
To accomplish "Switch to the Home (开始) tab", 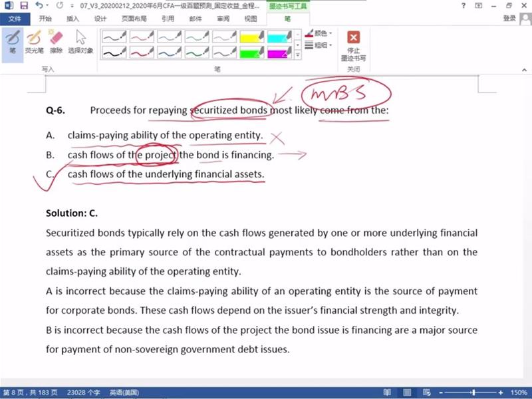I will pos(45,19).
